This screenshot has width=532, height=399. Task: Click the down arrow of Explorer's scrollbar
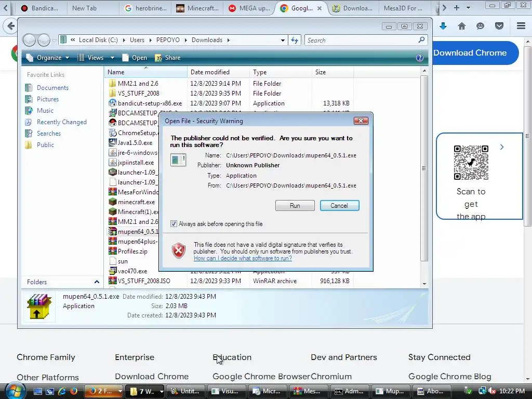point(424,284)
